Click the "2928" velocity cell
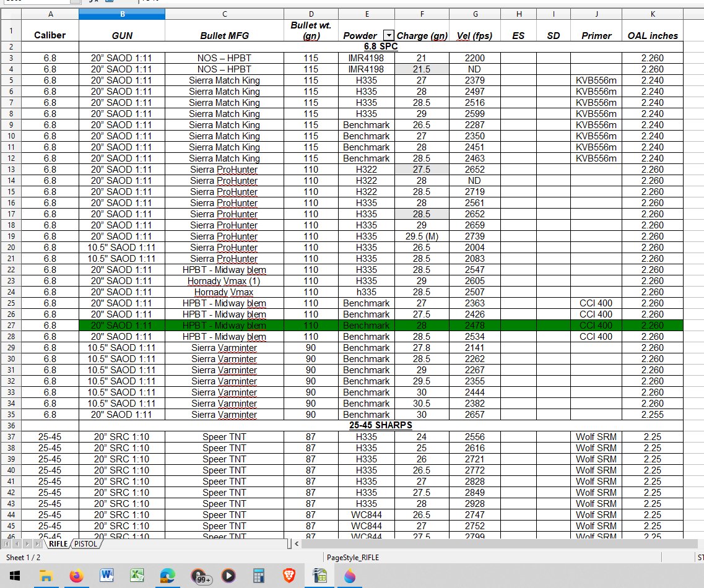The width and height of the screenshot is (704, 588). 475,504
